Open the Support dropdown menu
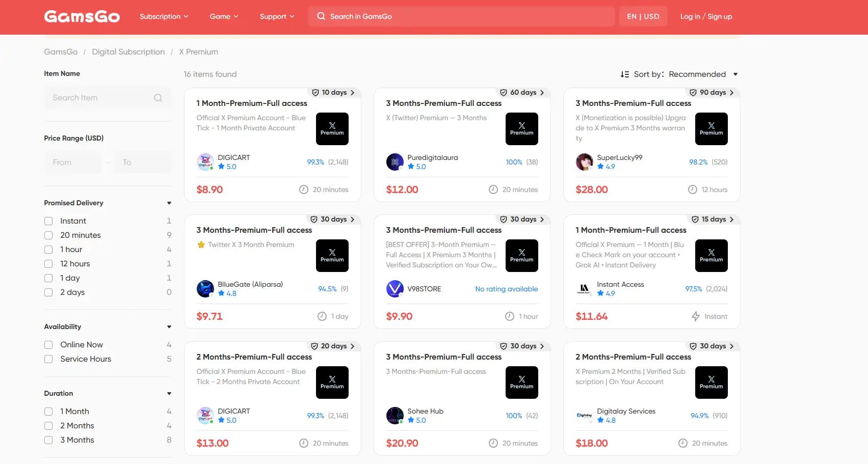The width and height of the screenshot is (868, 464). 277,16
